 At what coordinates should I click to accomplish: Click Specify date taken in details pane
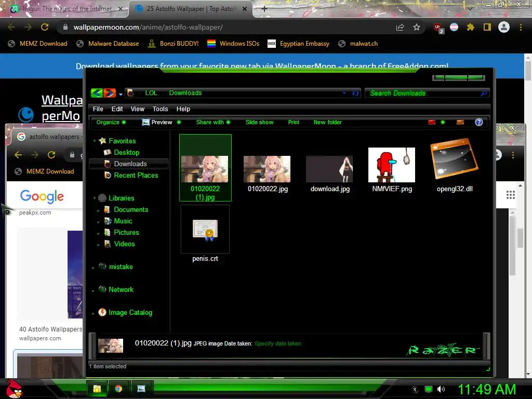click(x=277, y=343)
